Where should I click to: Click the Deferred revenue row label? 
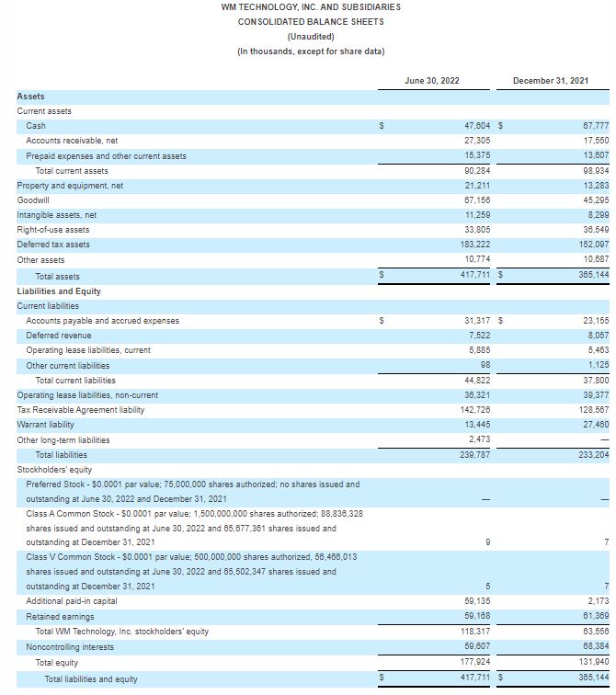click(x=59, y=336)
